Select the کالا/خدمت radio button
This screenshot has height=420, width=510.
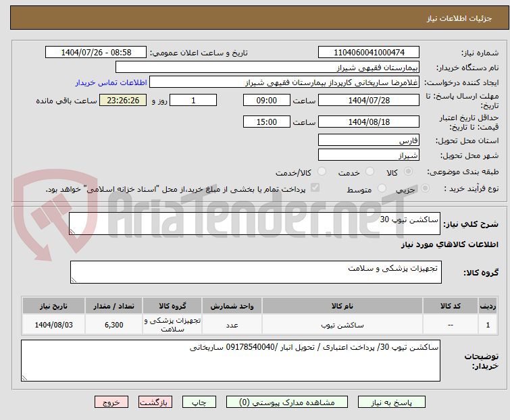pyautogui.click(x=322, y=172)
